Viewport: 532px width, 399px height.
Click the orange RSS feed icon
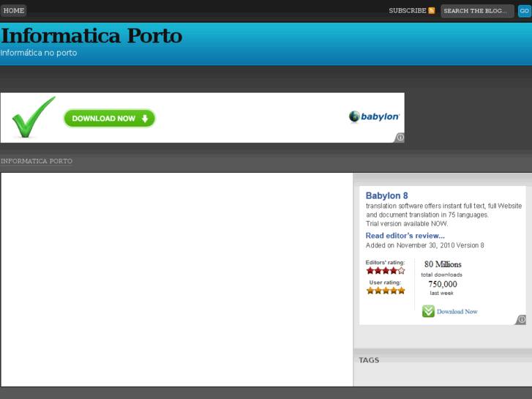coord(431,10)
